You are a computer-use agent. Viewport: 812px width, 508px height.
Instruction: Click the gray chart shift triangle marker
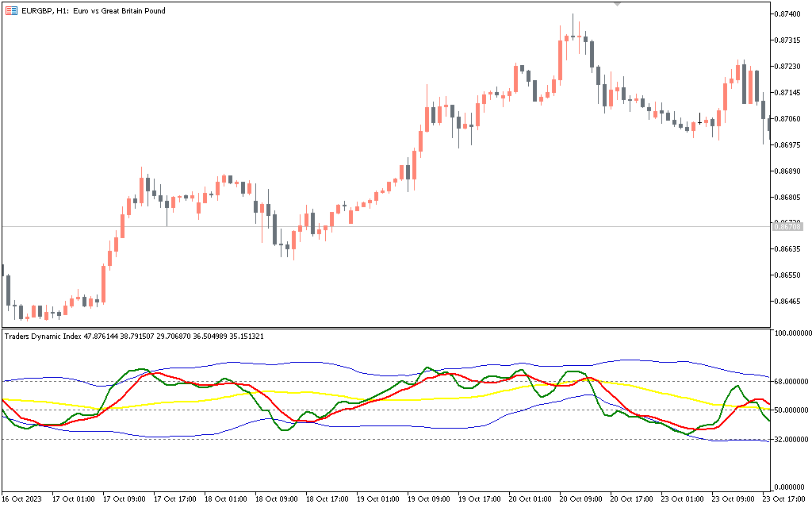[619, 4]
